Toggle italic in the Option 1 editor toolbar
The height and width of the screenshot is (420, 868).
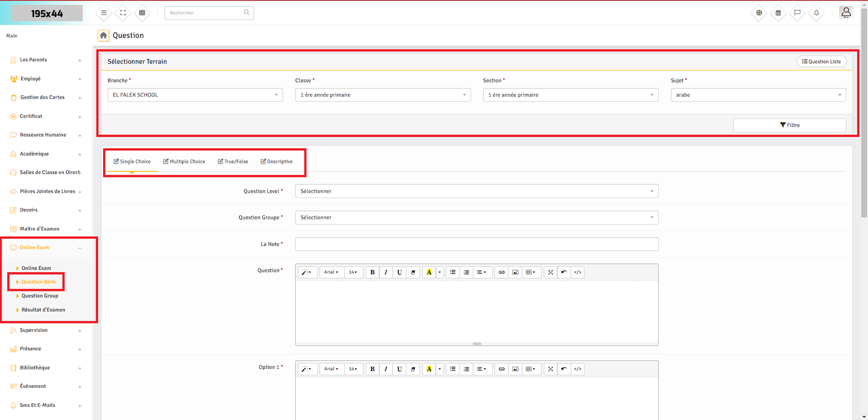point(386,369)
